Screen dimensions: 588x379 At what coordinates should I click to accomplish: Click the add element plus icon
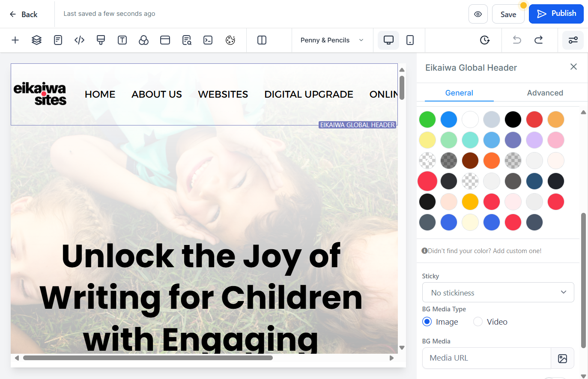coord(15,40)
